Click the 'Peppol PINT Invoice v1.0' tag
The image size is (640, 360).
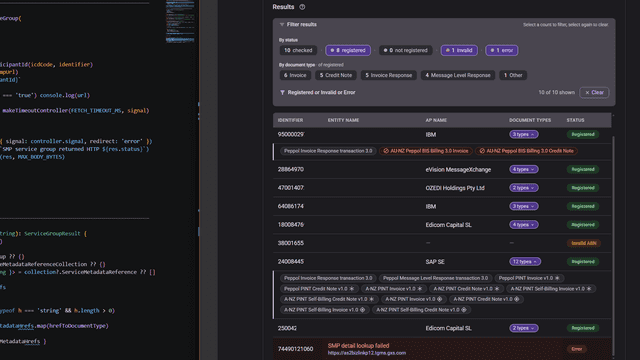tap(529, 278)
